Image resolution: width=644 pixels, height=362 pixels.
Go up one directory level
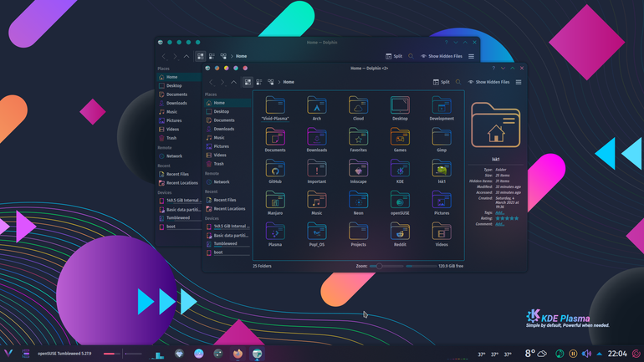pyautogui.click(x=233, y=82)
